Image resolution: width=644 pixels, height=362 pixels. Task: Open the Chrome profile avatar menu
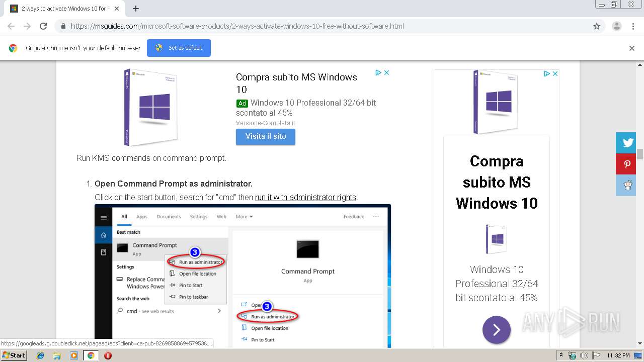pyautogui.click(x=617, y=26)
